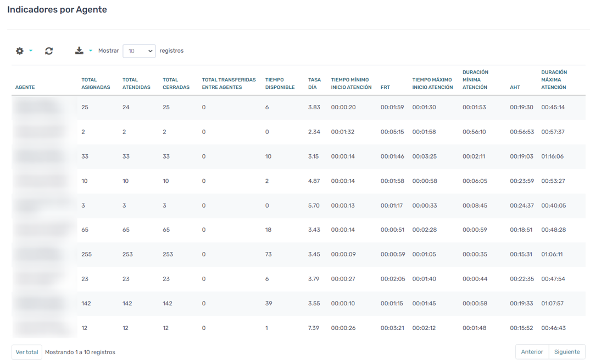Sort by TIEMPO DISPONIBLE column header
This screenshot has height=364, width=590.
280,83
